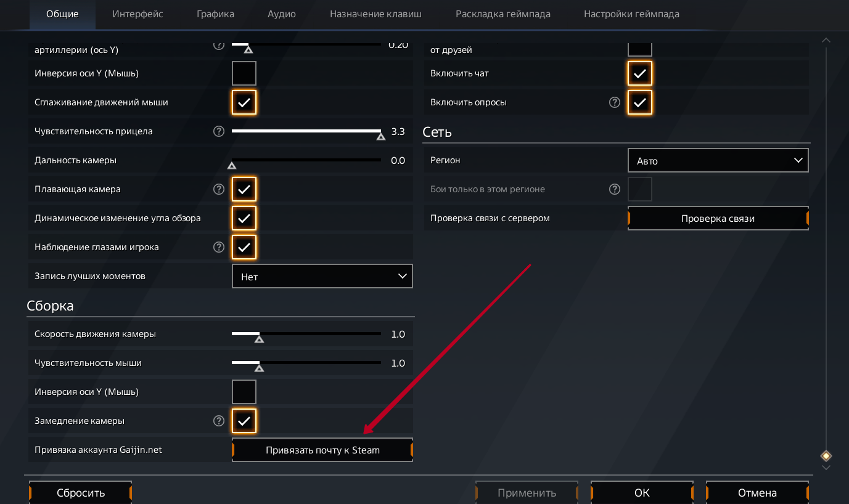Switch to Общие tab
The height and width of the screenshot is (504, 849).
click(x=62, y=14)
